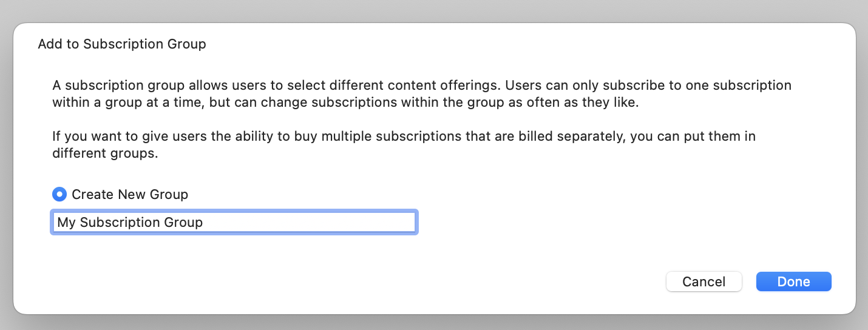
Task: Select the Create New Group radio button
Action: pyautogui.click(x=59, y=195)
